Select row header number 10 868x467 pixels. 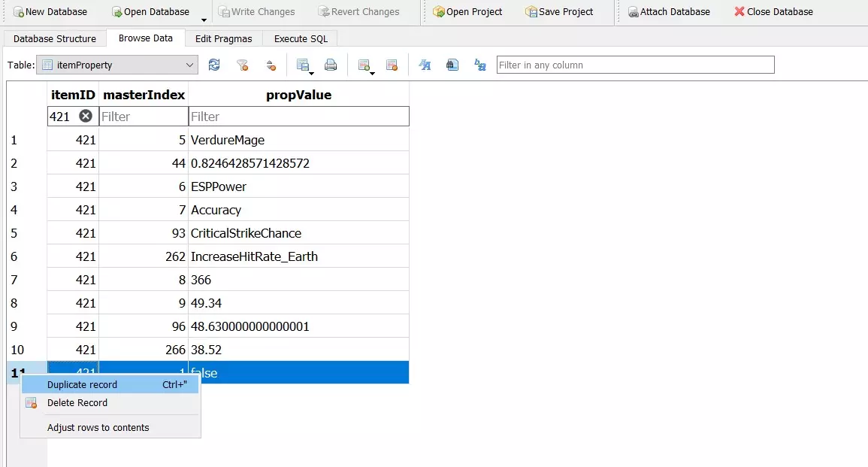[x=26, y=350]
